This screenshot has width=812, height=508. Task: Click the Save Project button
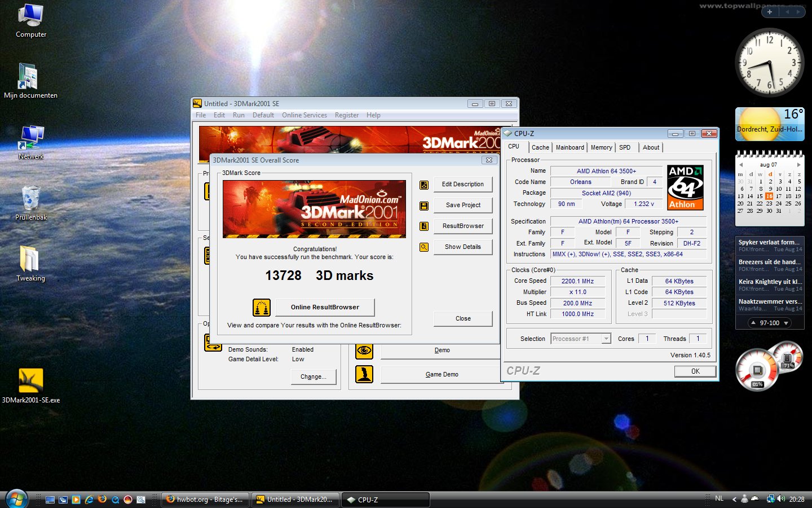(x=463, y=205)
